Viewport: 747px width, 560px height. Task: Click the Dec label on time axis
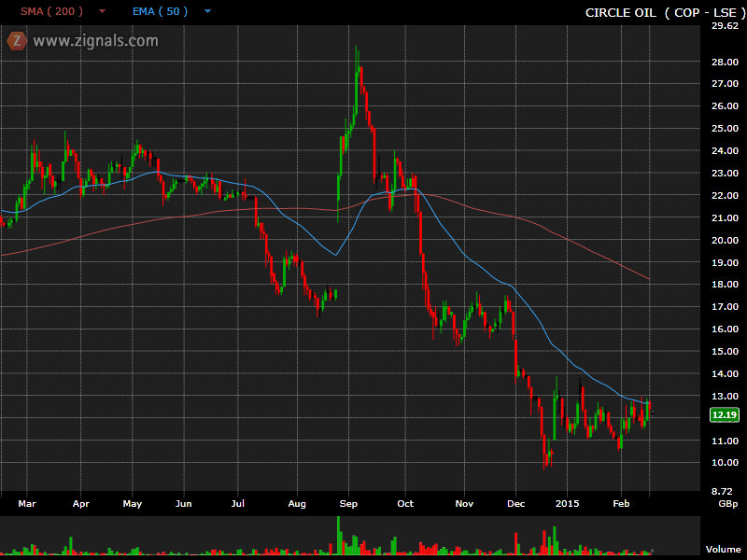pos(516,503)
